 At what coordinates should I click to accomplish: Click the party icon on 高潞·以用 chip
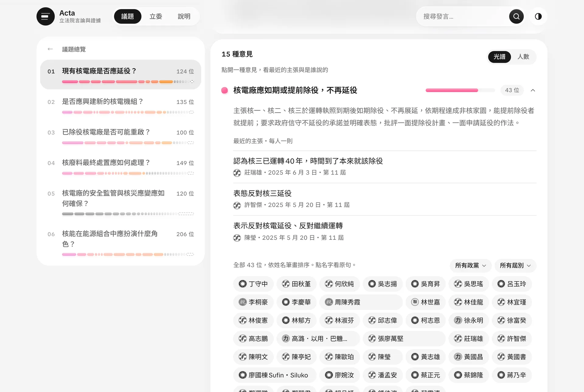click(x=286, y=339)
